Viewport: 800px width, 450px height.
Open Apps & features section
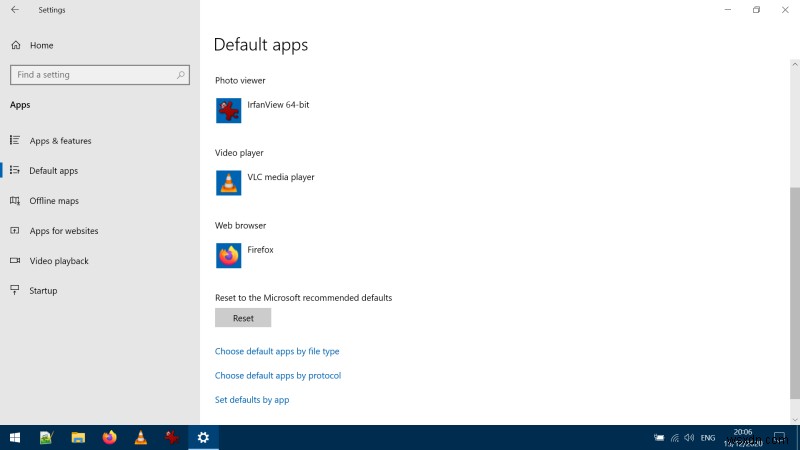60,141
